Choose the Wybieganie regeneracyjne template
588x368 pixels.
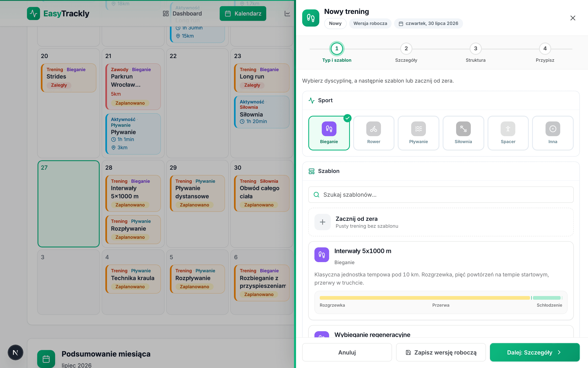tap(441, 331)
